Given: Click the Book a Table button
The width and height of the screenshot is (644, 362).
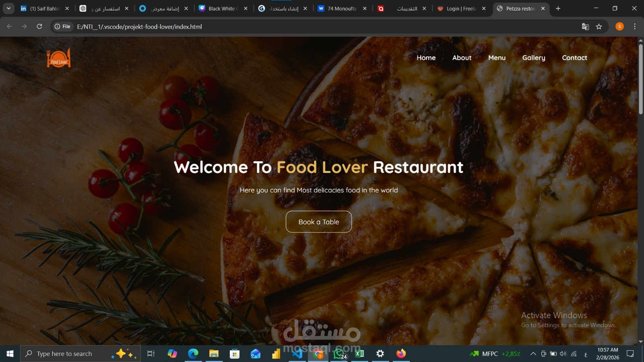Looking at the screenshot, I should [319, 222].
